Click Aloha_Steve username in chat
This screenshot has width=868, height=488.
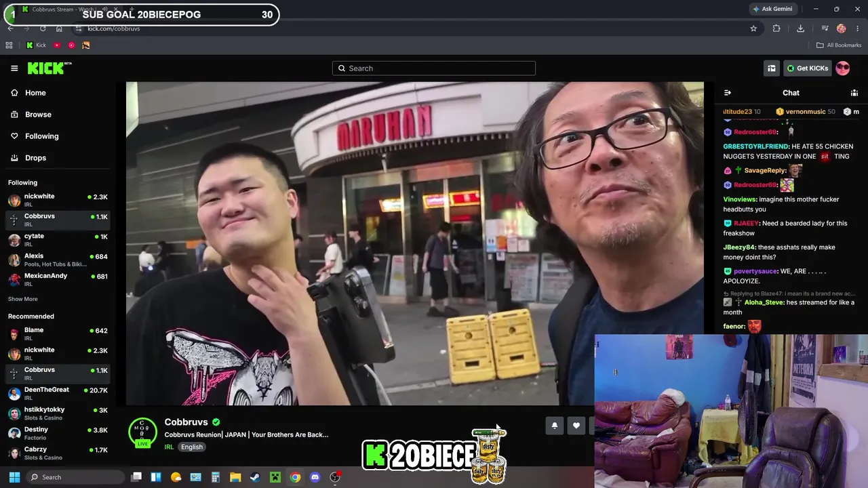pyautogui.click(x=764, y=302)
